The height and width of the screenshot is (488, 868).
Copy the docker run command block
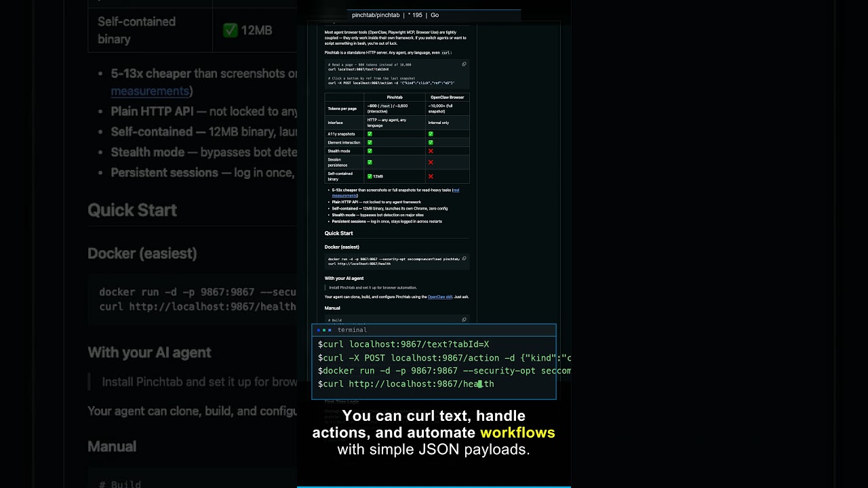[464, 258]
